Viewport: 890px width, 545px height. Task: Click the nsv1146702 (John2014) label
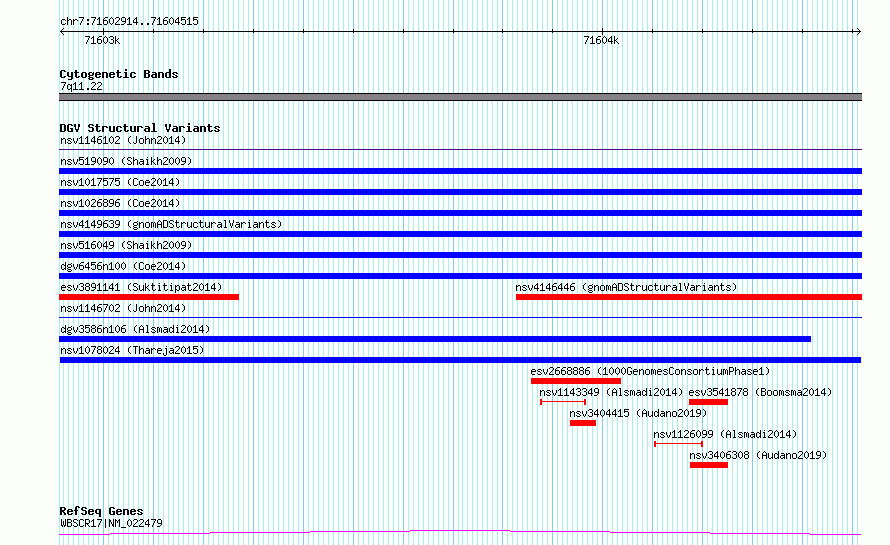click(x=123, y=308)
